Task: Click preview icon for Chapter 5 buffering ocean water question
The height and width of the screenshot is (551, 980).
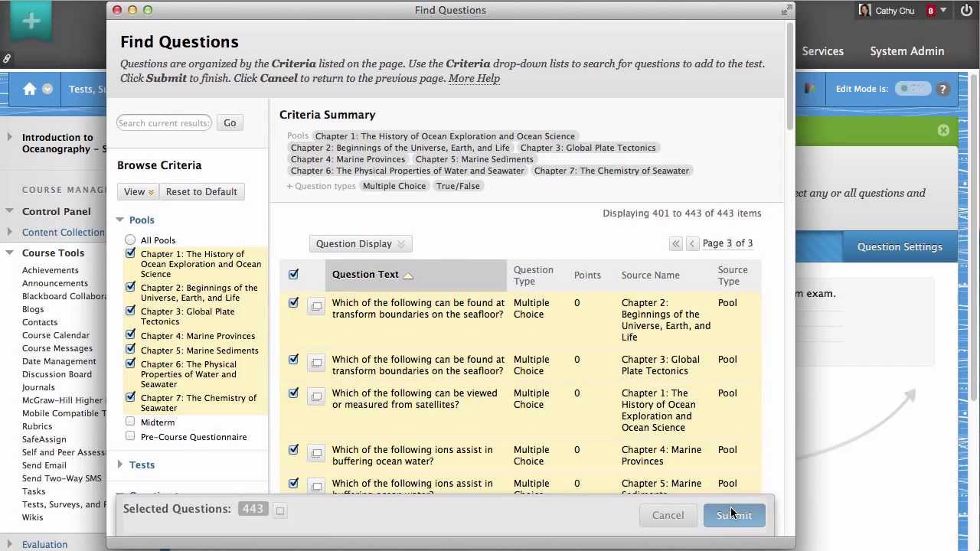Action: pyautogui.click(x=316, y=486)
